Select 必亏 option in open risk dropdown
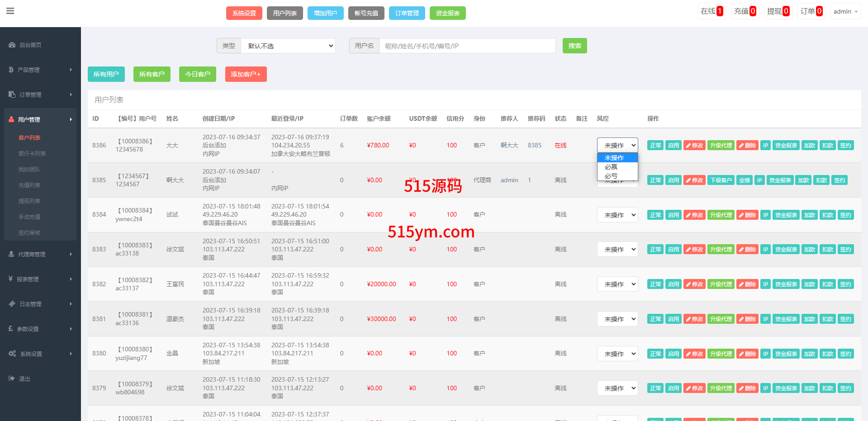868x421 pixels. click(x=611, y=175)
